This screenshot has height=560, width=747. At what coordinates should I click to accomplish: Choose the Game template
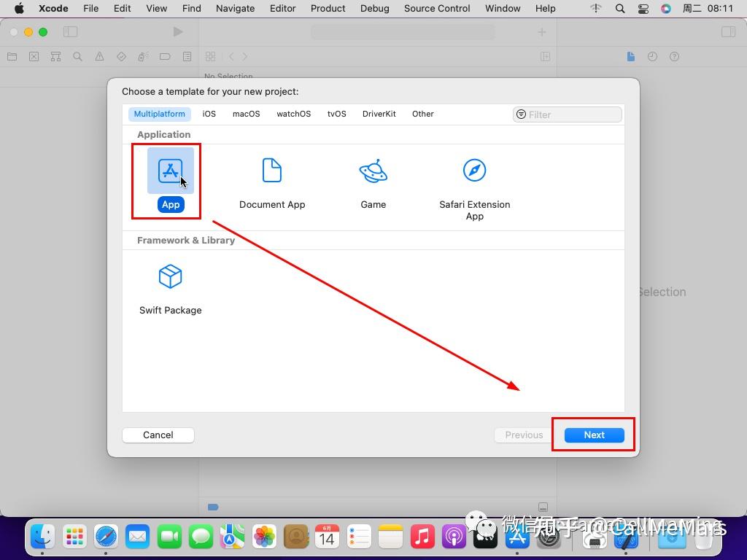[373, 183]
